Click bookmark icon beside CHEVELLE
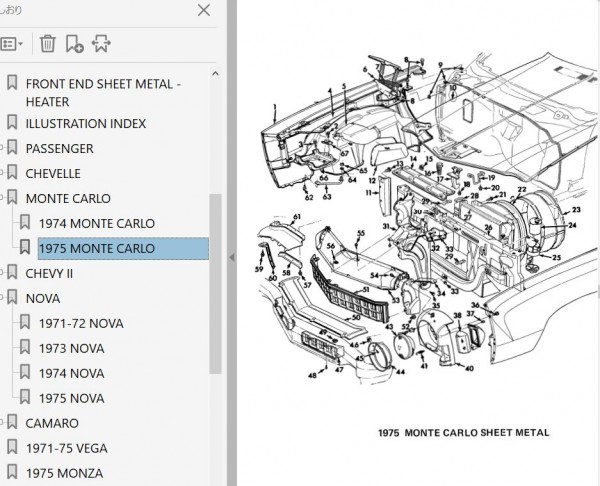The height and width of the screenshot is (486, 600). [12, 173]
